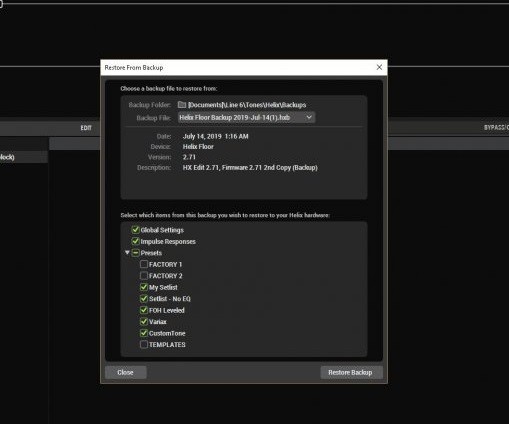Click the Presets tree label

[x=151, y=253]
